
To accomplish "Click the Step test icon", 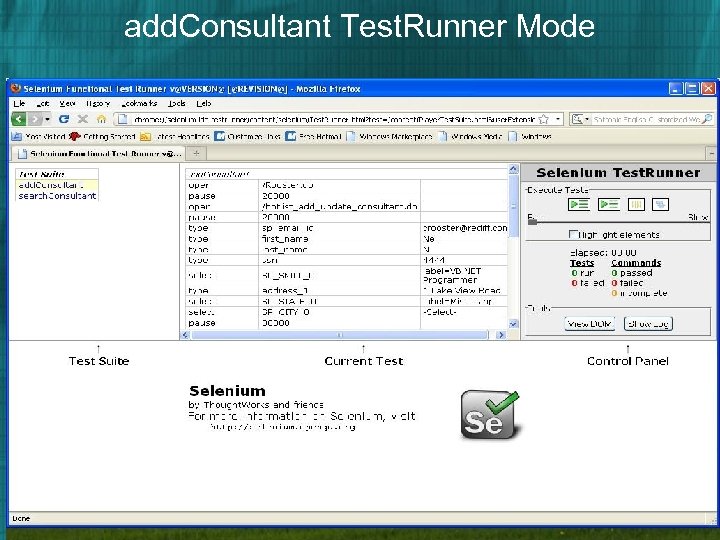I will coord(660,204).
